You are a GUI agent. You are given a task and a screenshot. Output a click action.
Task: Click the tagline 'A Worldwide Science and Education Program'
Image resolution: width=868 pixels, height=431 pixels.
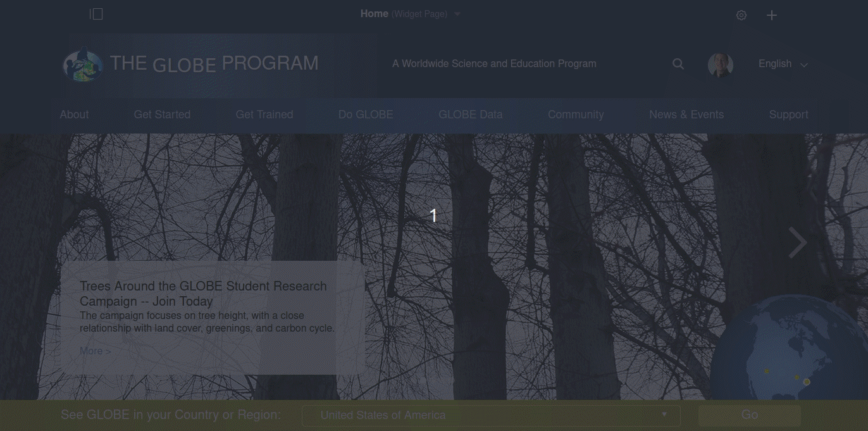pos(494,64)
